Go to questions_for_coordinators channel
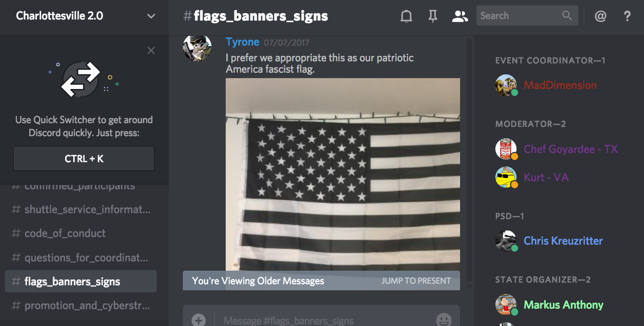 (x=81, y=258)
